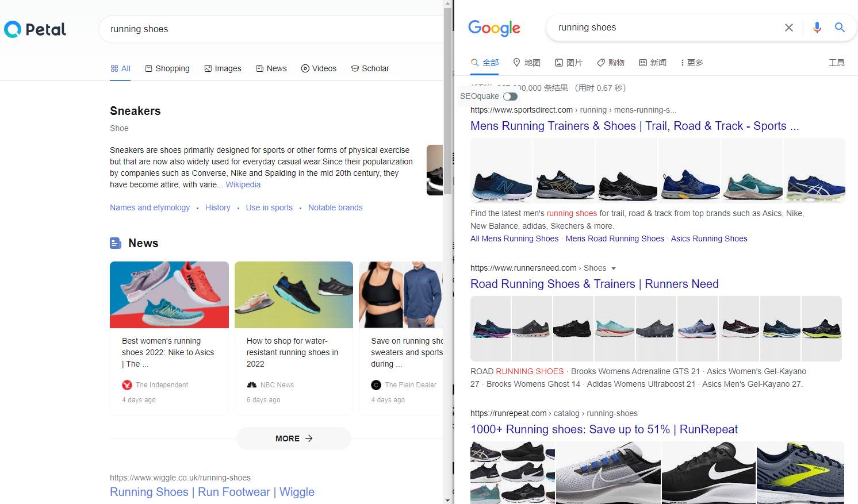858x504 pixels.
Task: Jump to Names and etymology section
Action: pos(150,207)
